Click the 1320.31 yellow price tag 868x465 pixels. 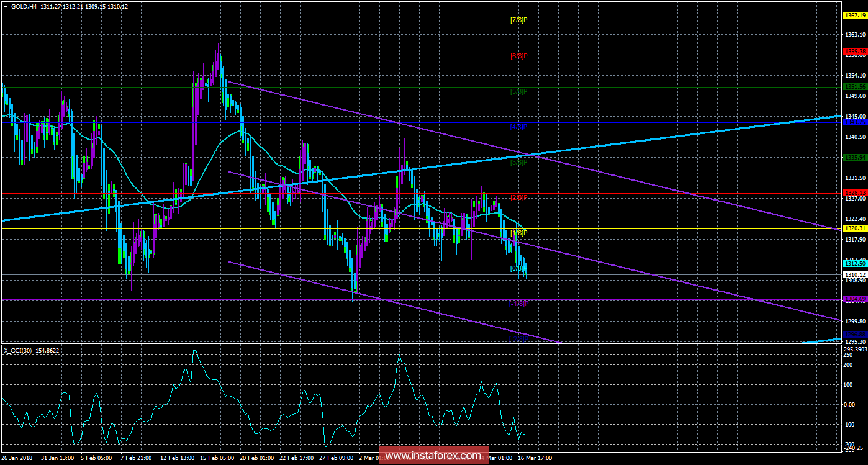tap(854, 228)
